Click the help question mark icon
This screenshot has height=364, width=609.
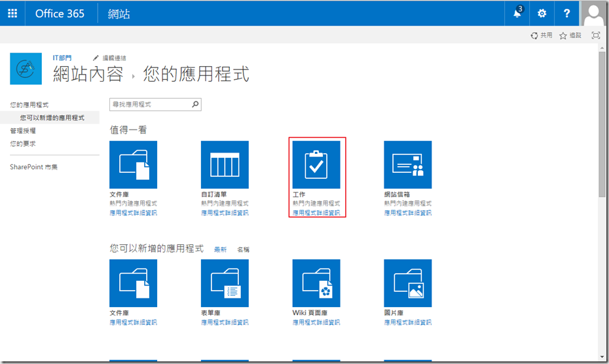(566, 13)
